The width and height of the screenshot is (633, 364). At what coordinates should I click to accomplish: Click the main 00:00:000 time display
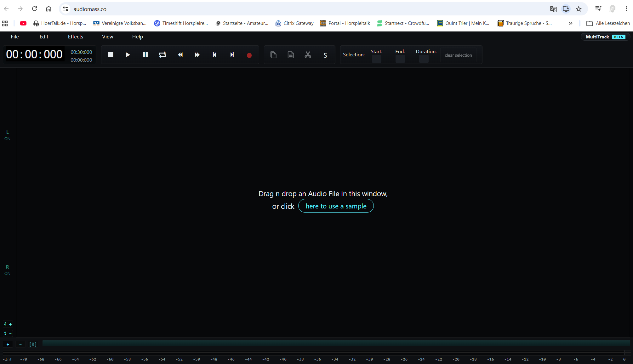[x=34, y=54]
